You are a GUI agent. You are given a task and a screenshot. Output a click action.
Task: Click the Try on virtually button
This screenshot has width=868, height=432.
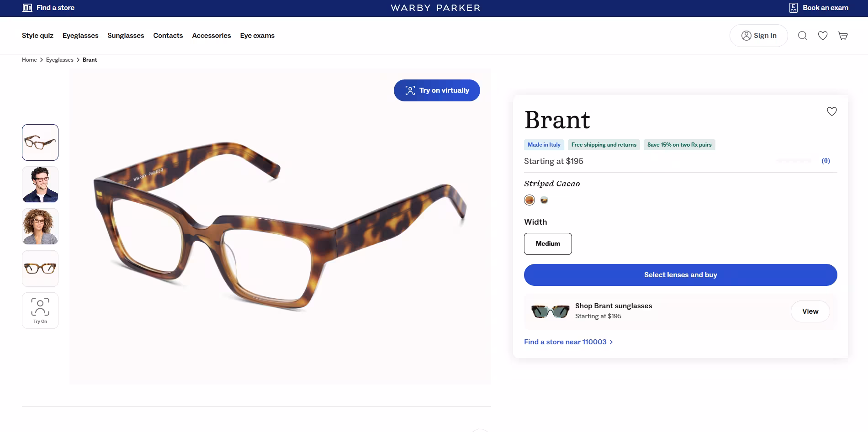436,90
